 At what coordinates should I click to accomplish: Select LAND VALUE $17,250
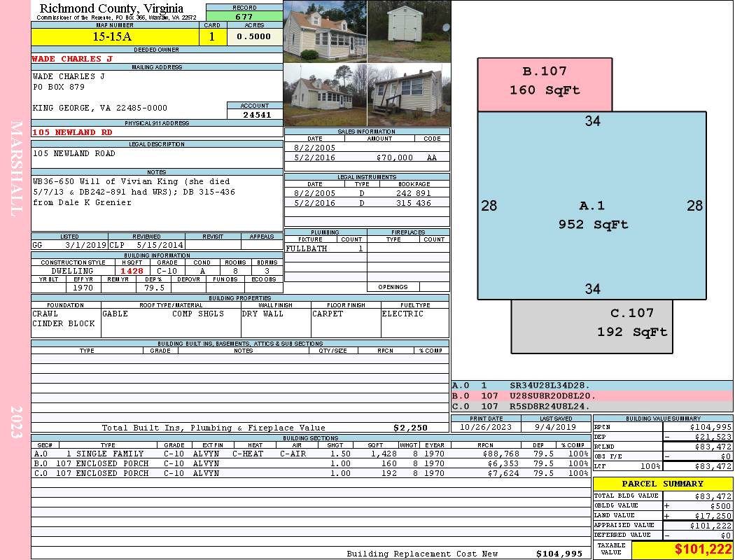click(x=713, y=515)
